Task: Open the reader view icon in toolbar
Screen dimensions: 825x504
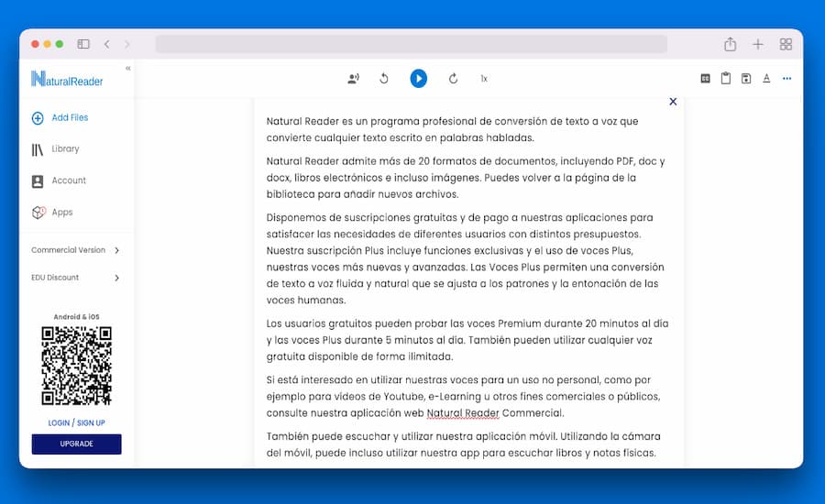Action: point(706,79)
